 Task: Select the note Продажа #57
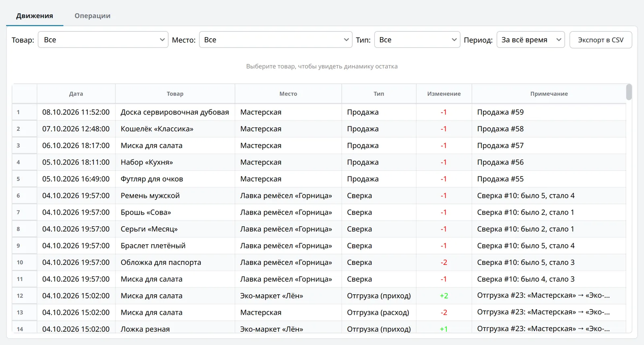point(549,146)
